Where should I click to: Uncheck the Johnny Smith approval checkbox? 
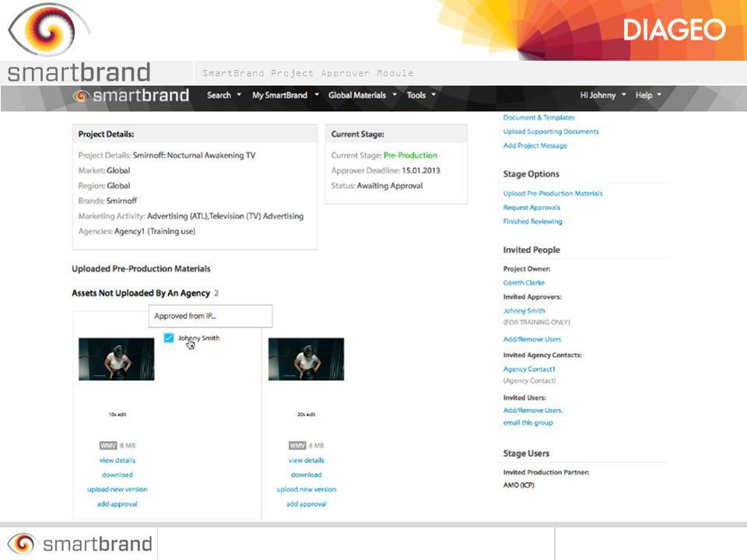click(x=169, y=338)
